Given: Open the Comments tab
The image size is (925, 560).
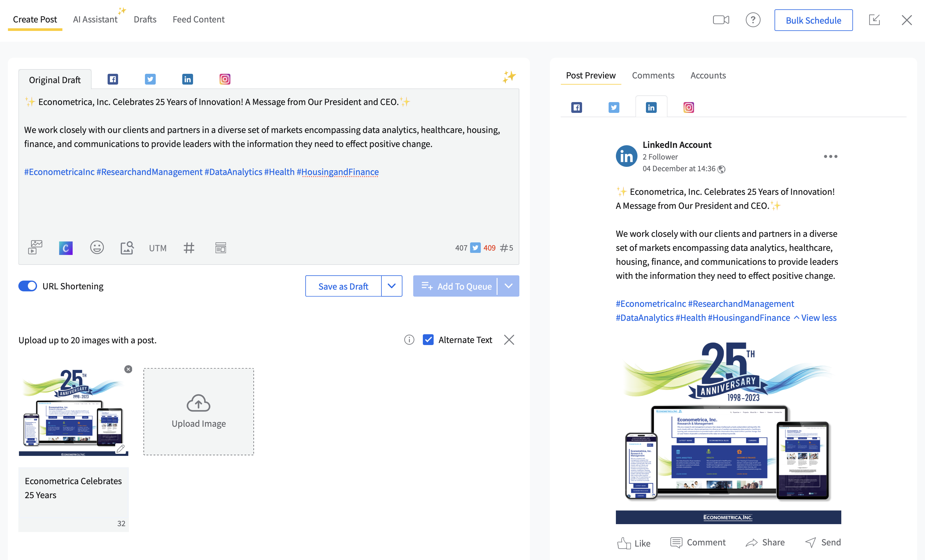Looking at the screenshot, I should coord(653,75).
